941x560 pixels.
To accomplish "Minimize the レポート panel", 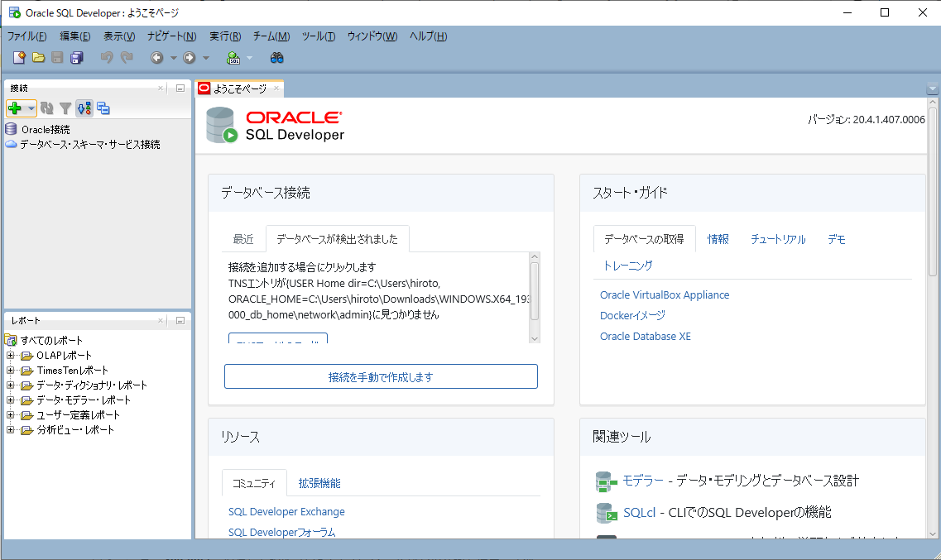I will (180, 320).
